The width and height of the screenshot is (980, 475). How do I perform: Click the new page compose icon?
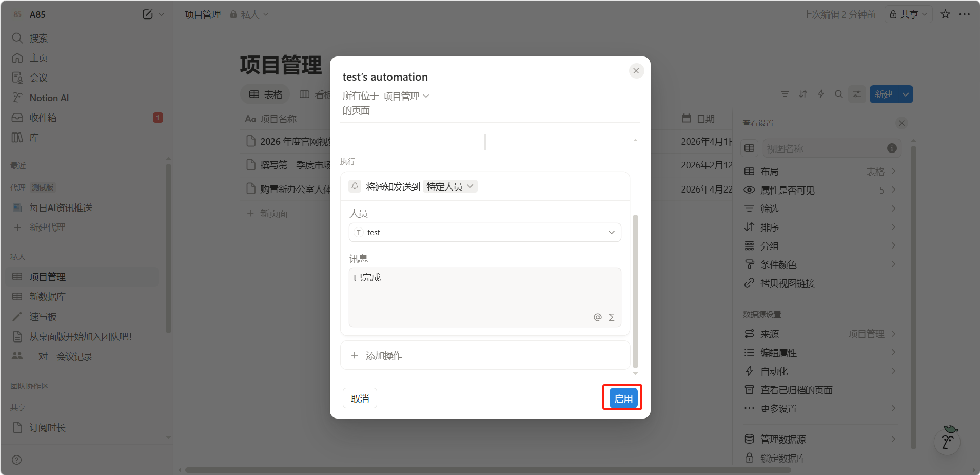[148, 14]
